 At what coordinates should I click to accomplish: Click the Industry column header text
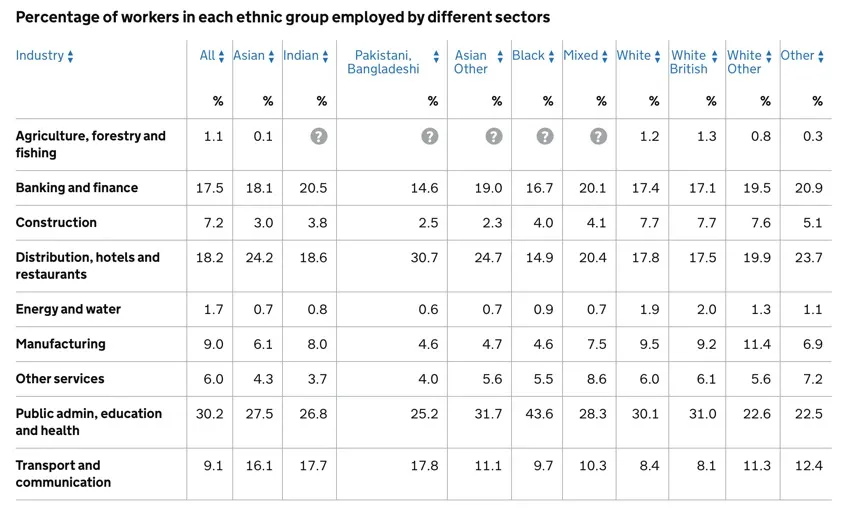click(39, 56)
